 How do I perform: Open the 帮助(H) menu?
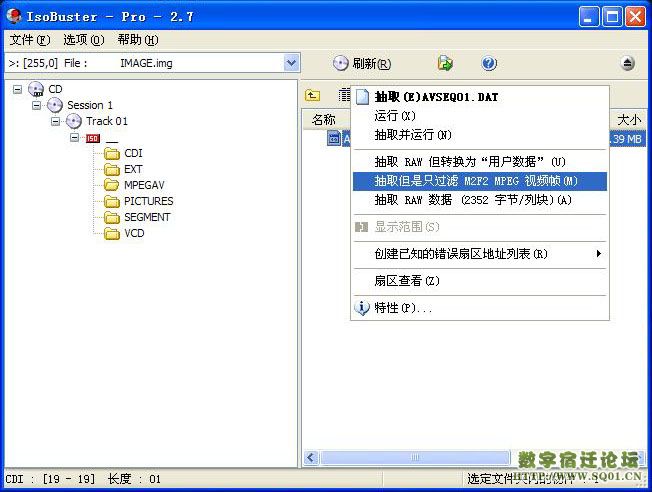[138, 40]
